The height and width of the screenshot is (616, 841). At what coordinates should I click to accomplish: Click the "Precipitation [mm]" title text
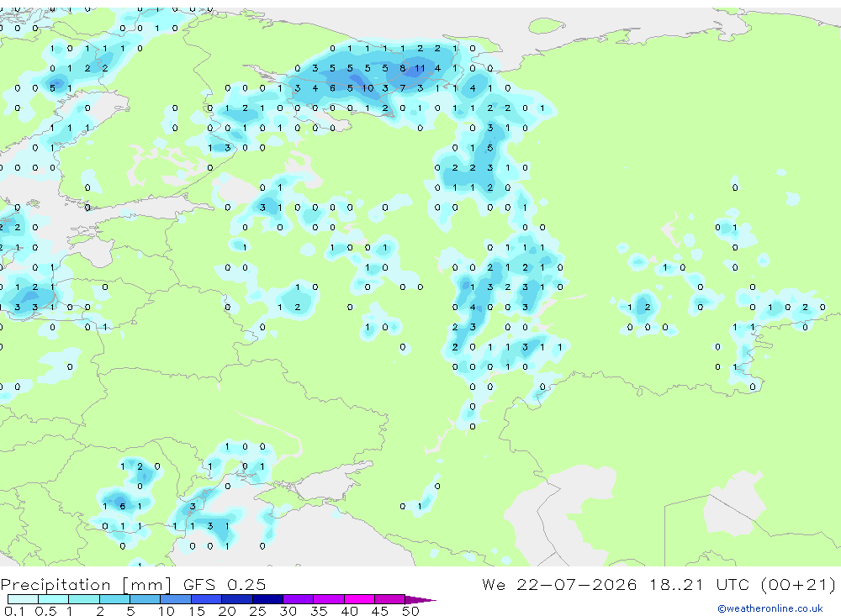click(86, 585)
